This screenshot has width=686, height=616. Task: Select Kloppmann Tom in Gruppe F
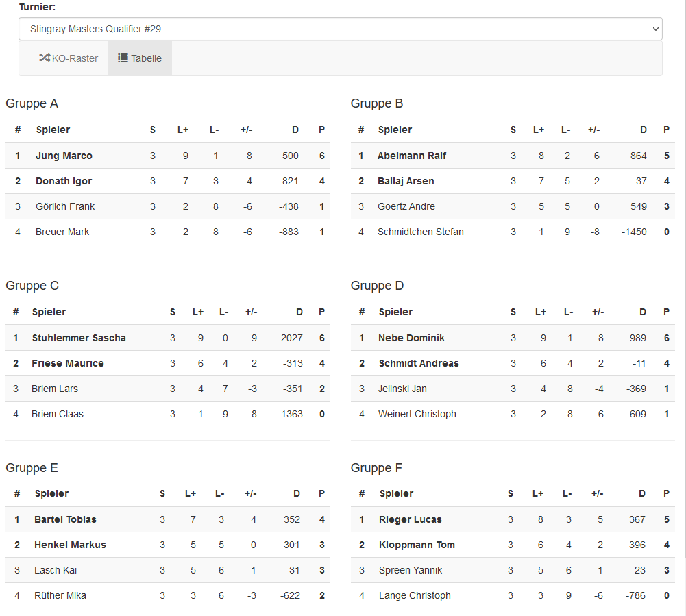[417, 545]
